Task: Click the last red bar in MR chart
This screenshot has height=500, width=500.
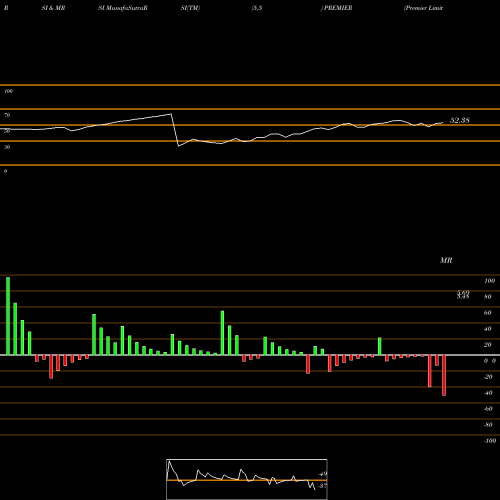Action: [444, 375]
